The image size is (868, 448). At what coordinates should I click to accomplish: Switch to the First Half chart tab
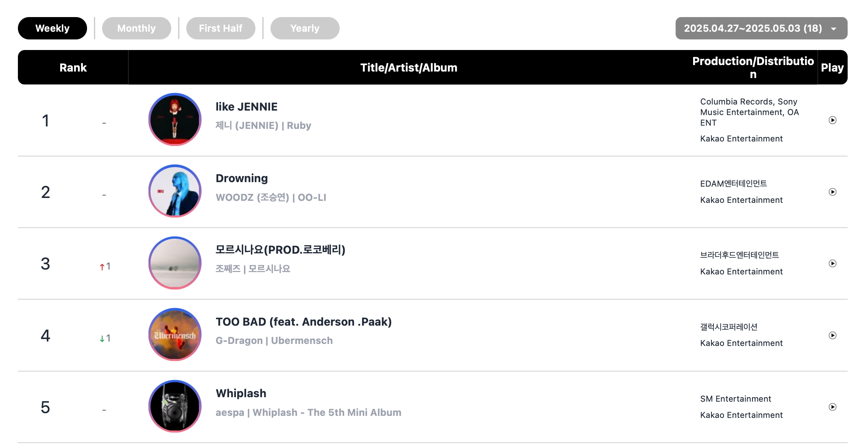click(x=220, y=28)
